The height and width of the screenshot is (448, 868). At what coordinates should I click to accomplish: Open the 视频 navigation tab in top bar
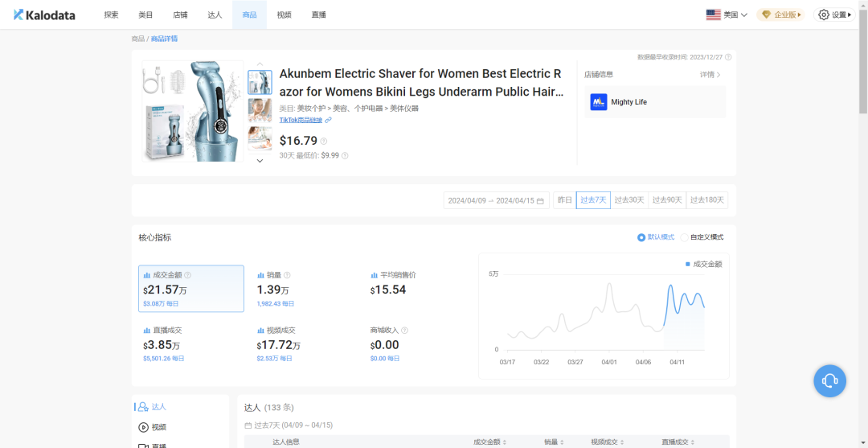coord(284,15)
